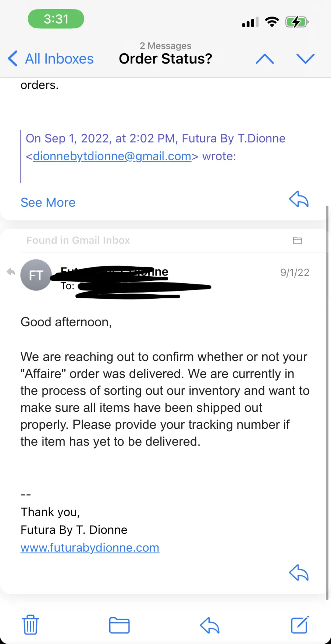Image resolution: width=331 pixels, height=644 pixels.
Task: Tap the Found in Gmail Inbox label
Action: [x=78, y=240]
